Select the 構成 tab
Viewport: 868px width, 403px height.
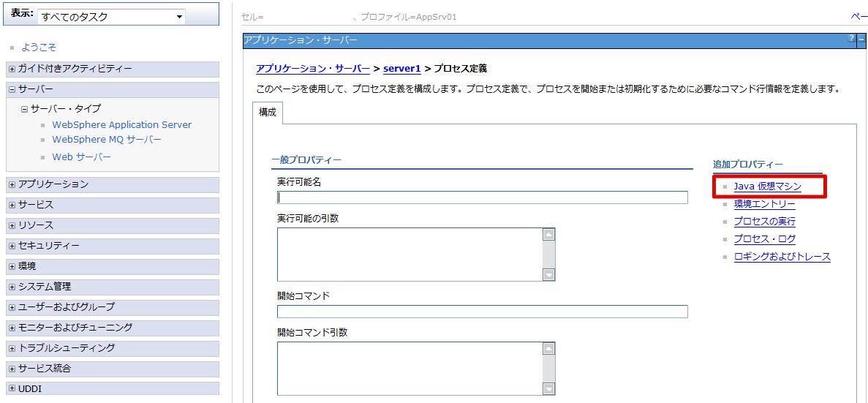coord(268,113)
